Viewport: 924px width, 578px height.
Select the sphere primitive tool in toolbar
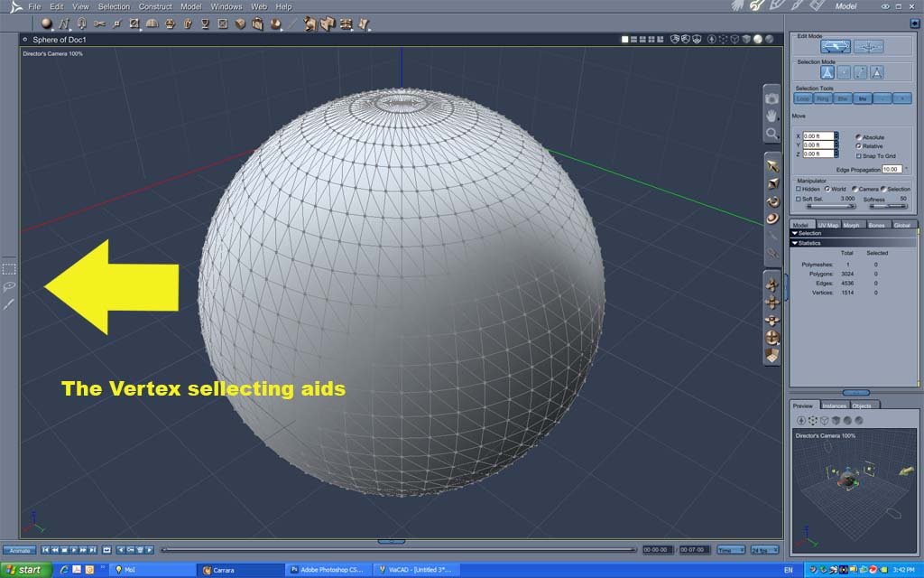click(46, 23)
